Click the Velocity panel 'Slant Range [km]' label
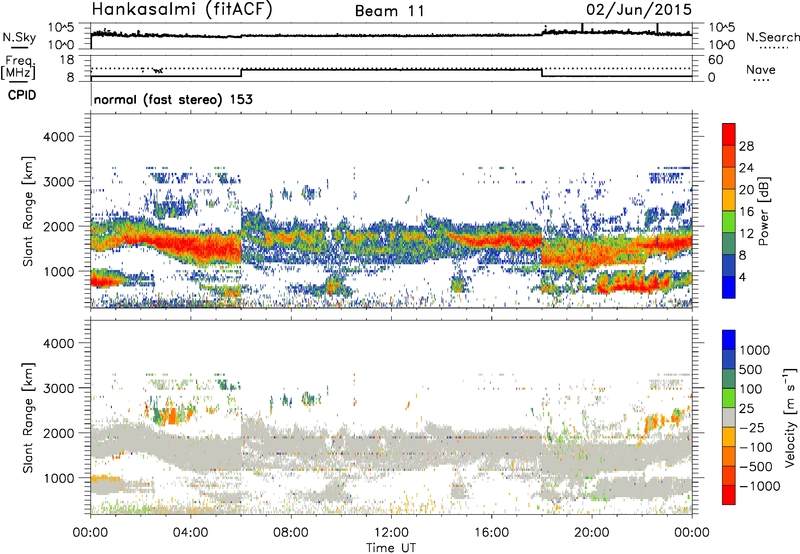Image resolution: width=800 pixels, height=554 pixels. (x=28, y=418)
